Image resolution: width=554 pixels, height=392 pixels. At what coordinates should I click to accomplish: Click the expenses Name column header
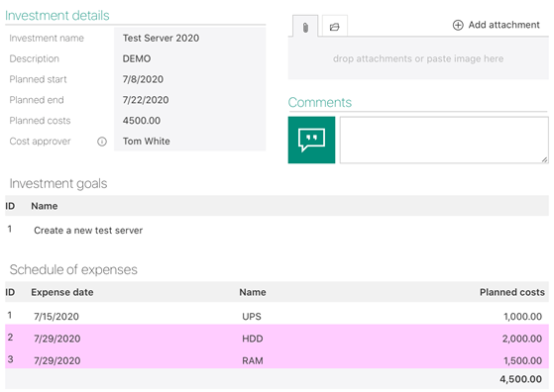click(x=253, y=292)
